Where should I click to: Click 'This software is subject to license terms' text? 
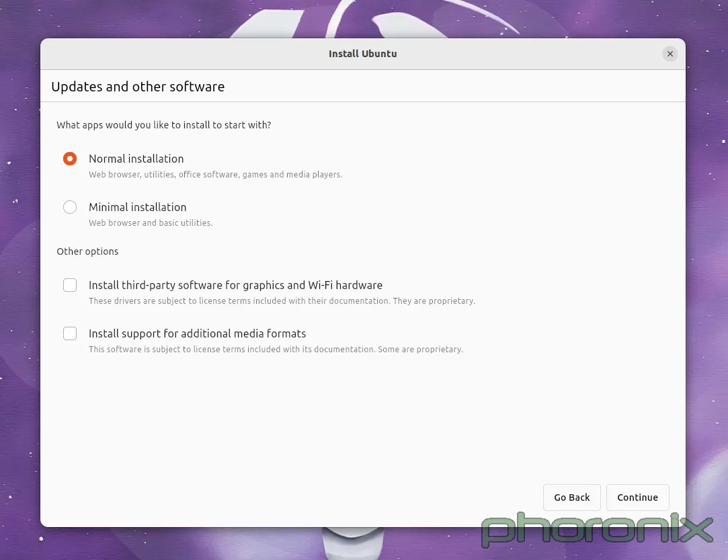276,349
